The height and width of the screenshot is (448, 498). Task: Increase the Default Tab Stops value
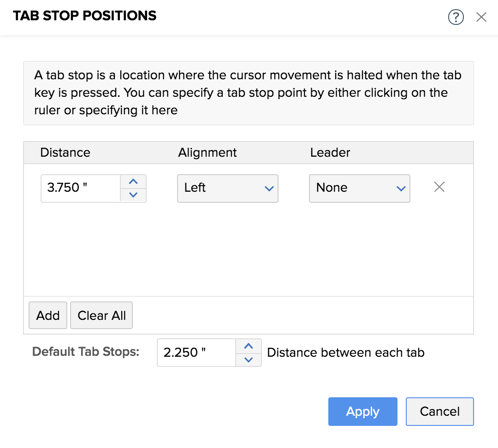pos(249,346)
